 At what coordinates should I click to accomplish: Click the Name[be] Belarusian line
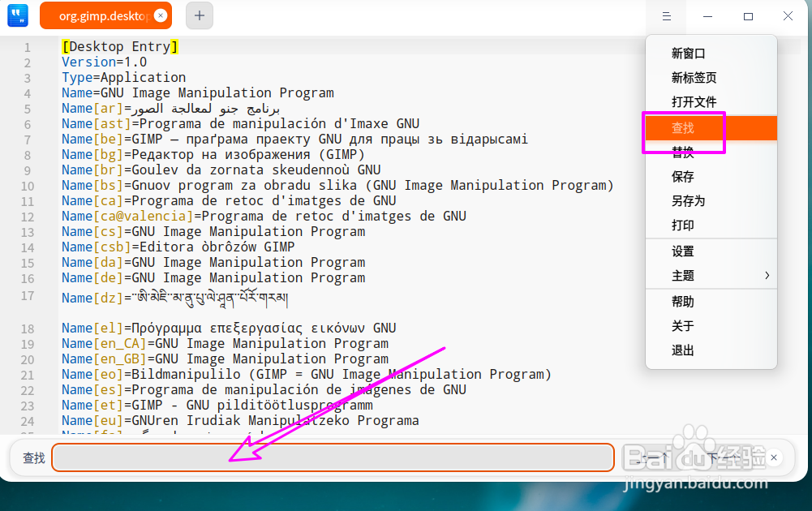click(294, 140)
